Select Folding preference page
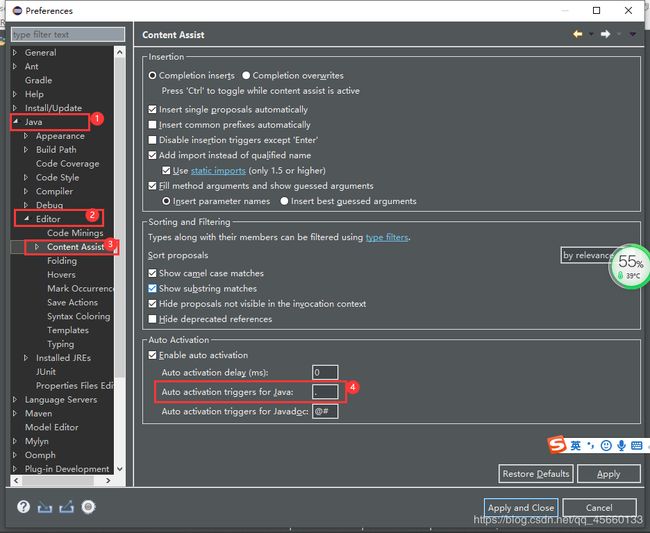 click(62, 261)
